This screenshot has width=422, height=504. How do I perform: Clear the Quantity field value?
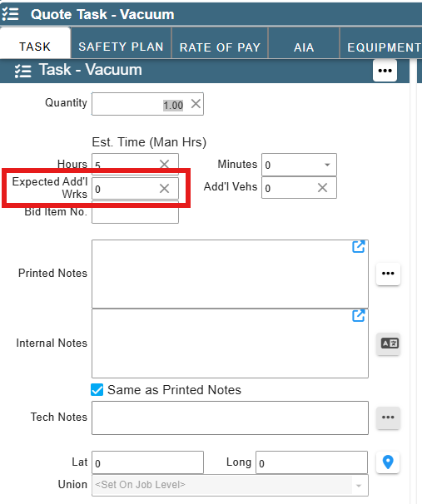click(196, 104)
